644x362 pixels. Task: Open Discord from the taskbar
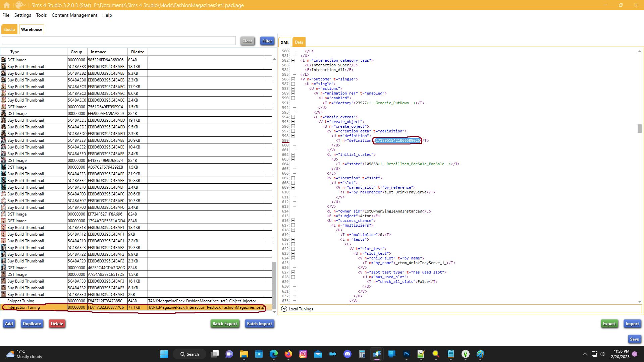pyautogui.click(x=347, y=354)
